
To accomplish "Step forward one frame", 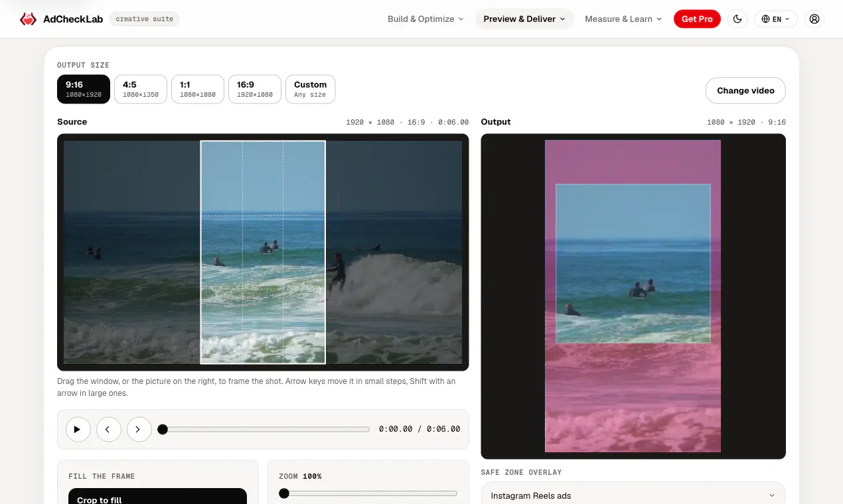I will click(x=139, y=429).
